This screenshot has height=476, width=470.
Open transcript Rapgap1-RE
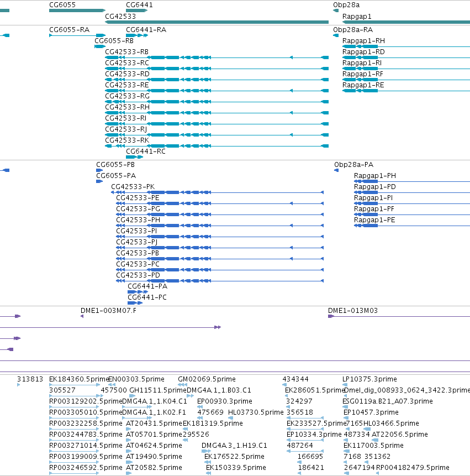coord(363,85)
